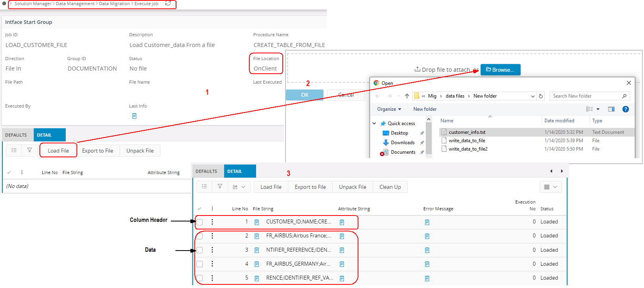
Task: Click the Browse... button
Action: [x=500, y=70]
